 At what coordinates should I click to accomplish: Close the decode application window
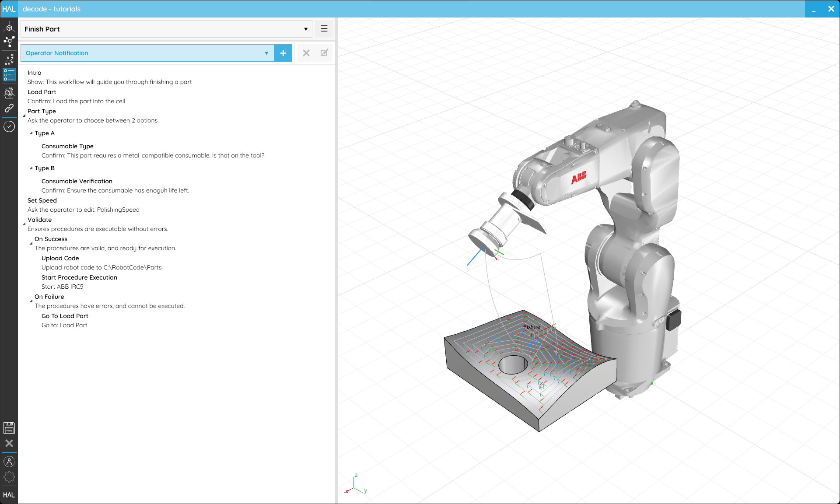click(x=831, y=9)
